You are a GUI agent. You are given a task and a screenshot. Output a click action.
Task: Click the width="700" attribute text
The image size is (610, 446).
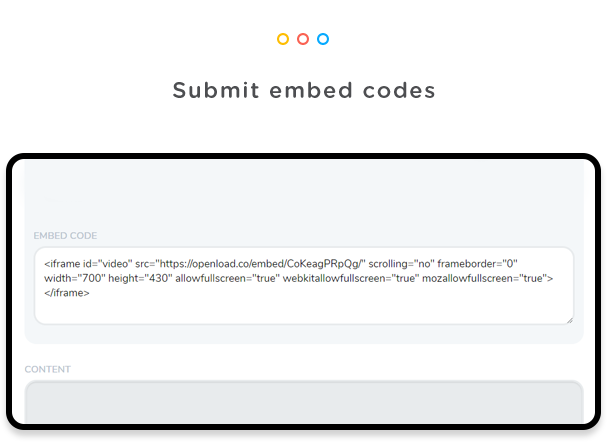75,278
